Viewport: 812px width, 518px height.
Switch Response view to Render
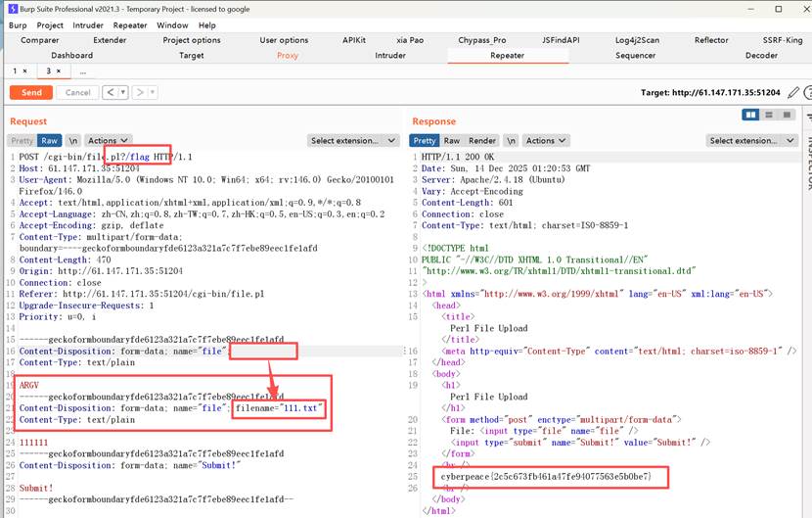(482, 141)
